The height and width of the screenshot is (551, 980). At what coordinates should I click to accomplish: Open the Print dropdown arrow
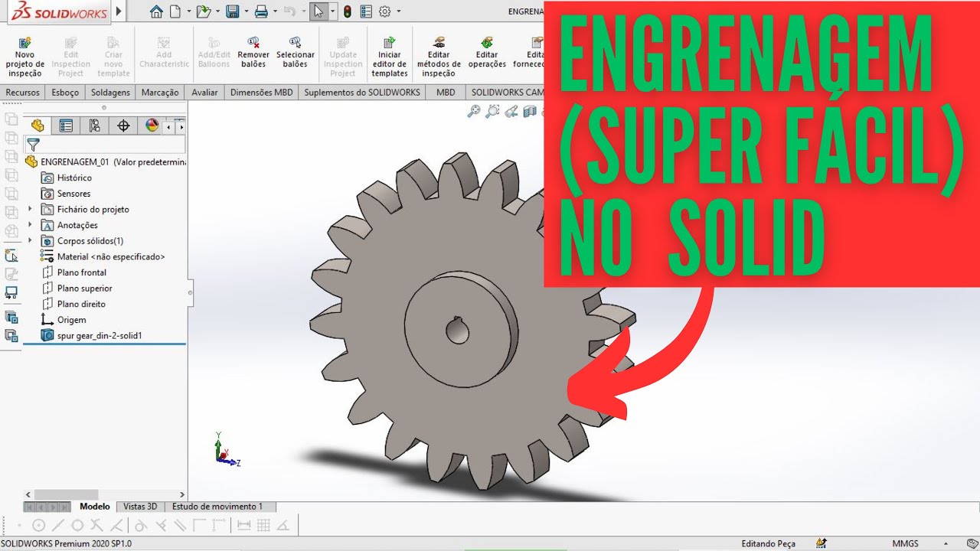pos(276,12)
